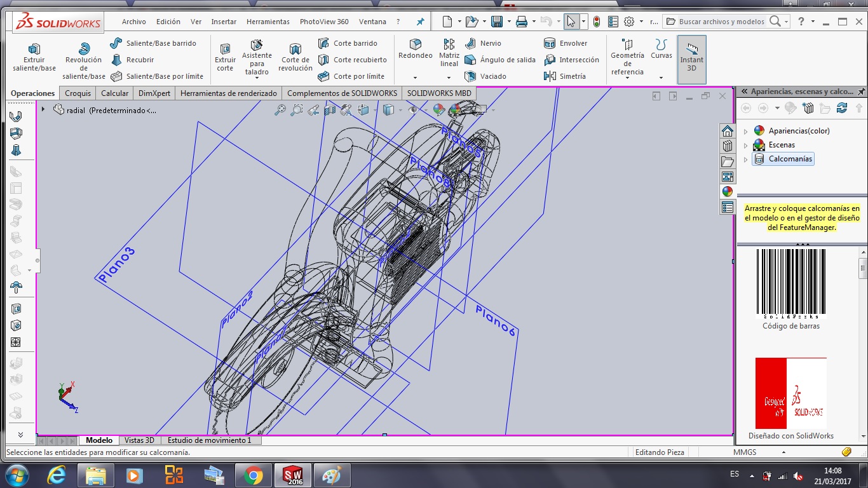This screenshot has height=488, width=868.
Task: Choose Saliente/Base barrido feature
Action: 153,43
